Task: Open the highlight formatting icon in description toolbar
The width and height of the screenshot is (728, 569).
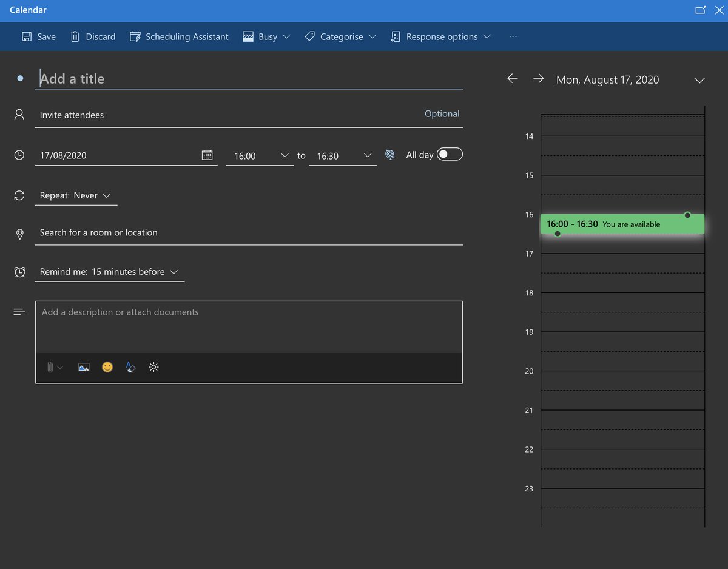Action: click(130, 367)
